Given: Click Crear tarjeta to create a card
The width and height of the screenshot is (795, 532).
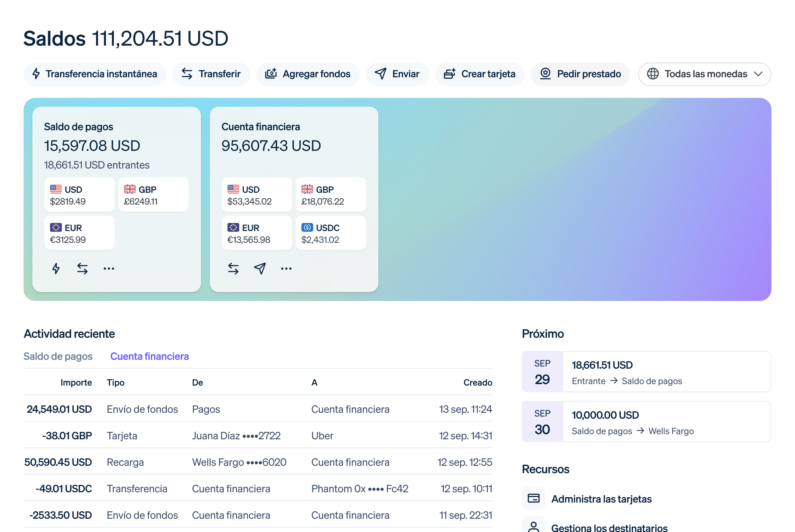Looking at the screenshot, I should (x=480, y=74).
